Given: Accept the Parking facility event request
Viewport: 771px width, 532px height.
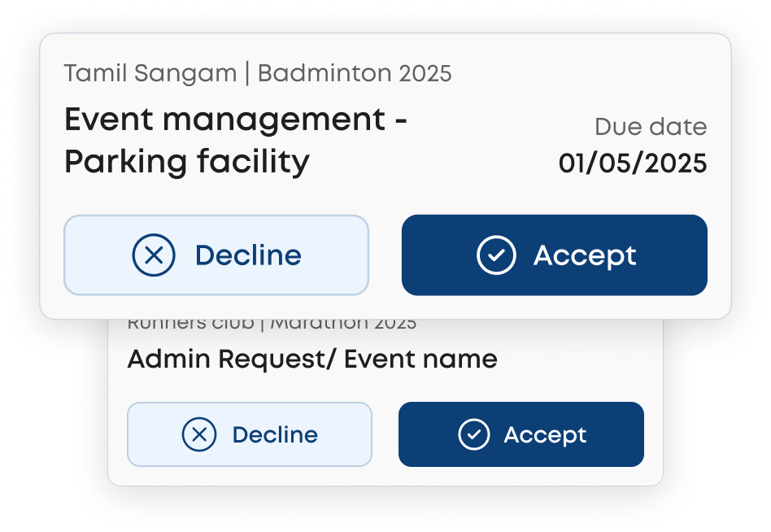Looking at the screenshot, I should pyautogui.click(x=554, y=255).
